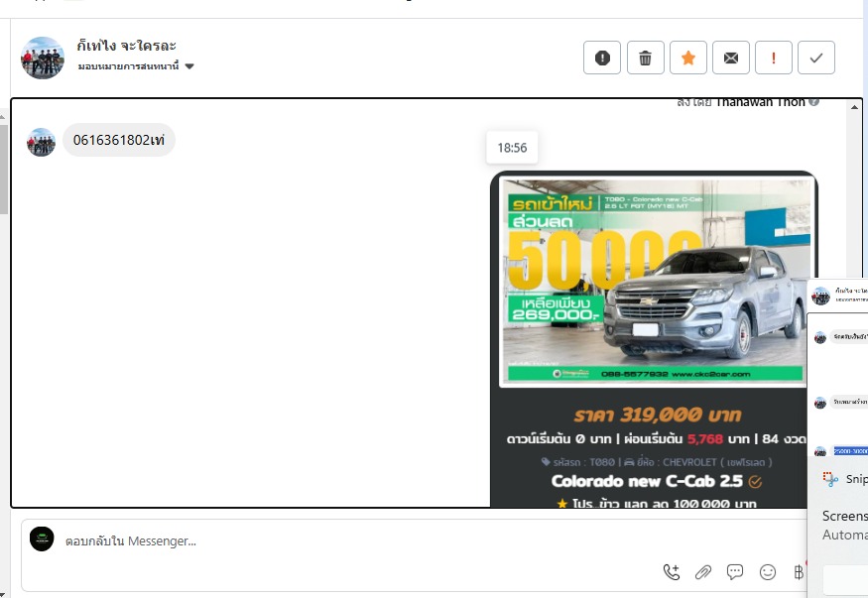Mark conversation unread with the envelope icon
The height and width of the screenshot is (598, 868).
click(x=731, y=58)
